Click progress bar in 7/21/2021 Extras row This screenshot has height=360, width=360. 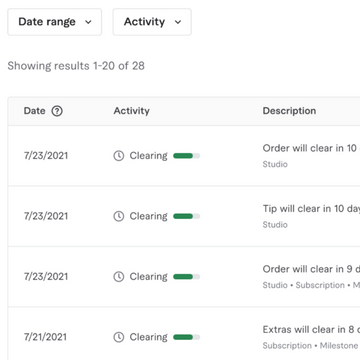[x=187, y=337]
